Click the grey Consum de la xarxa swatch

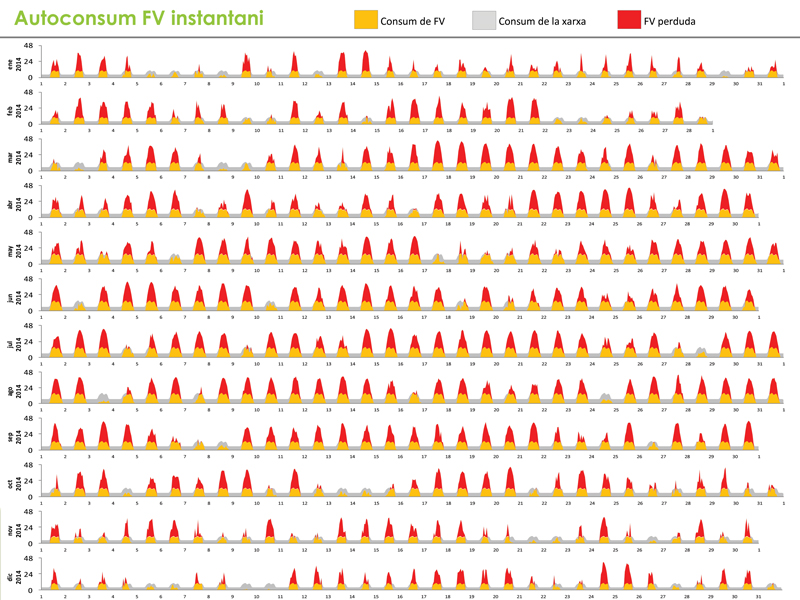[483, 19]
